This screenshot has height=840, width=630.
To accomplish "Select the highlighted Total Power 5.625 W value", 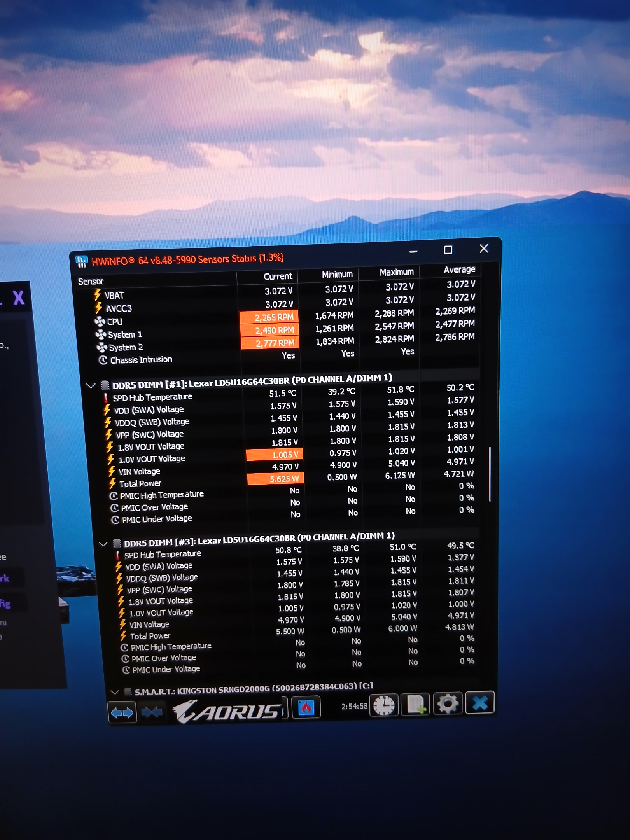I will click(x=275, y=479).
